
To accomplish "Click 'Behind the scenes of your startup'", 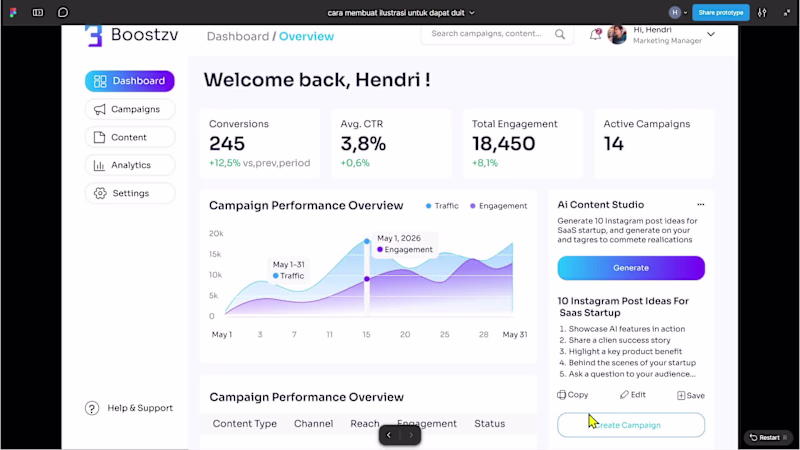I will [x=632, y=363].
